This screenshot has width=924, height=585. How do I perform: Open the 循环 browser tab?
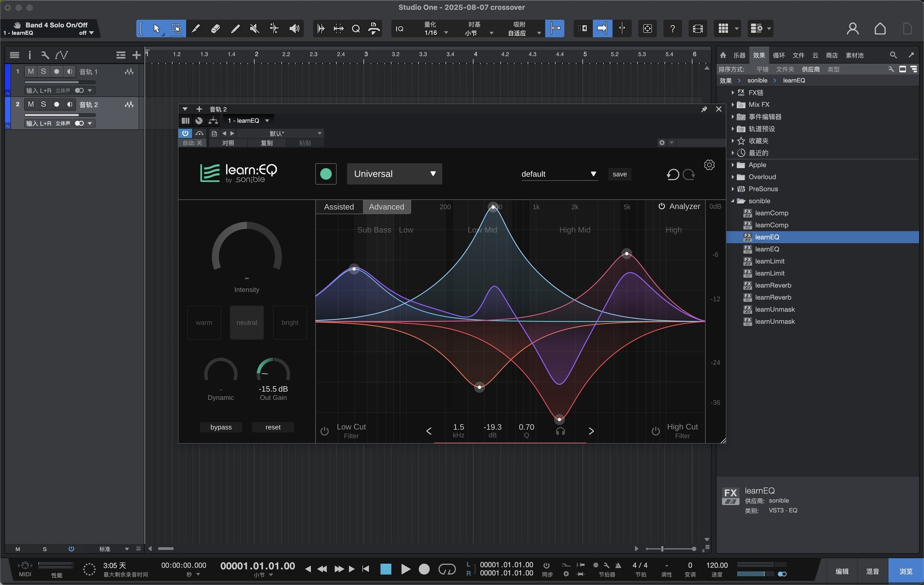(779, 55)
